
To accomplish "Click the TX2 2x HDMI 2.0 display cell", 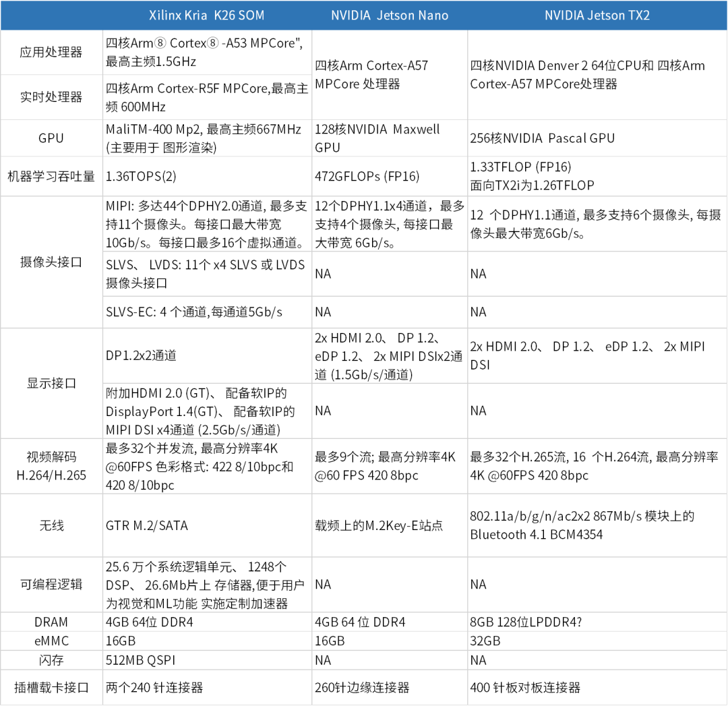I will (597, 355).
